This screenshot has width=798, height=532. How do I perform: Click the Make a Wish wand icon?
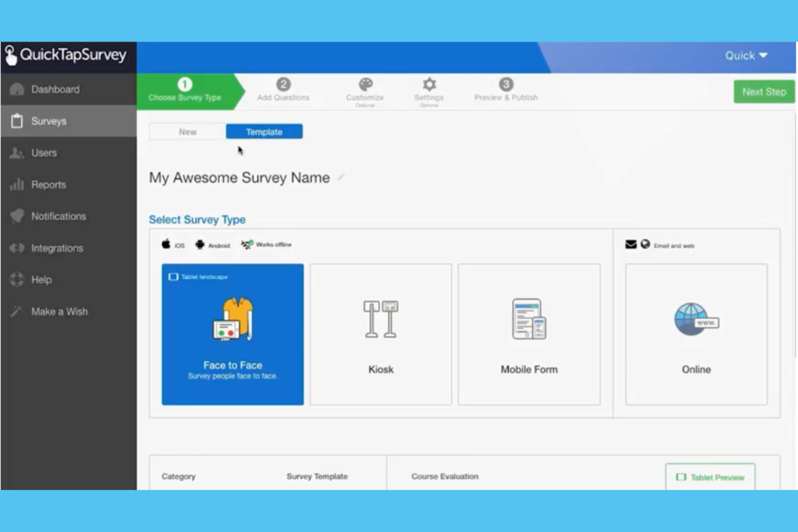pos(17,311)
